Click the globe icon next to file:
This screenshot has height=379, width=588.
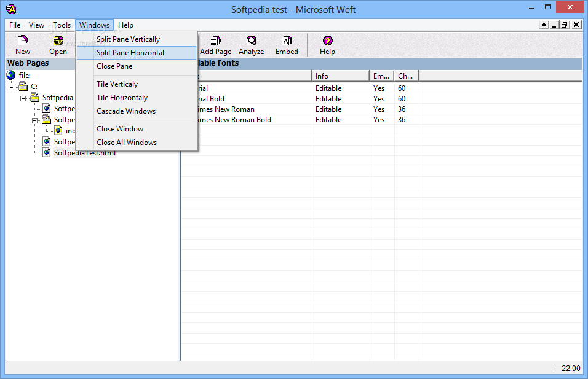[x=11, y=76]
